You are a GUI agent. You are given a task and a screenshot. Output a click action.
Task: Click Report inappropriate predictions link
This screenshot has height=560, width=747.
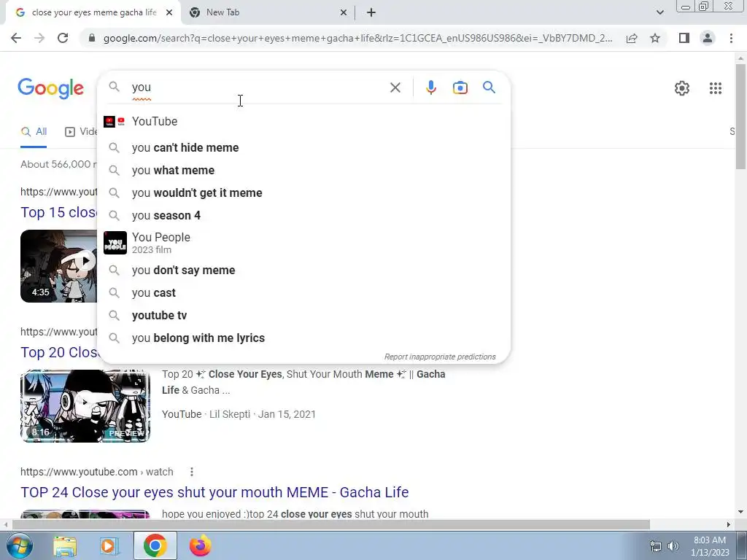[440, 357]
